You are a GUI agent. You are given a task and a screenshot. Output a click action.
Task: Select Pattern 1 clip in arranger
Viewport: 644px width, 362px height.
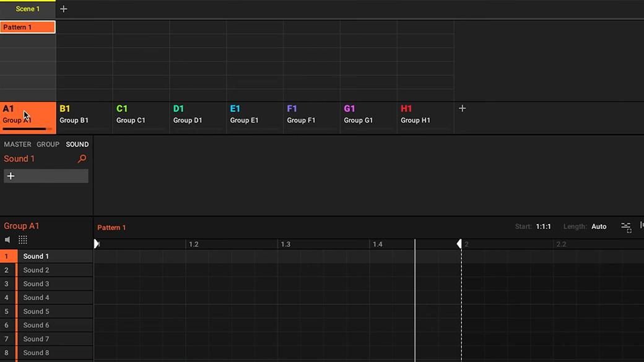(27, 27)
